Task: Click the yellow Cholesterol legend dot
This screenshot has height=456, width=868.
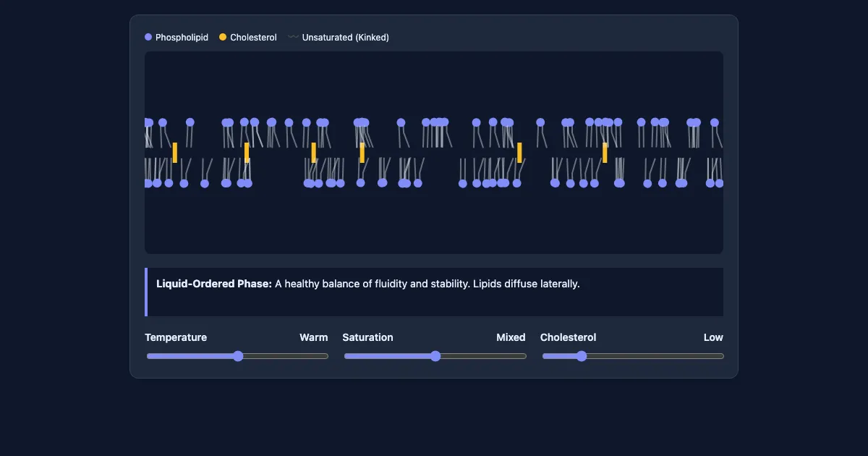Action: [x=223, y=37]
